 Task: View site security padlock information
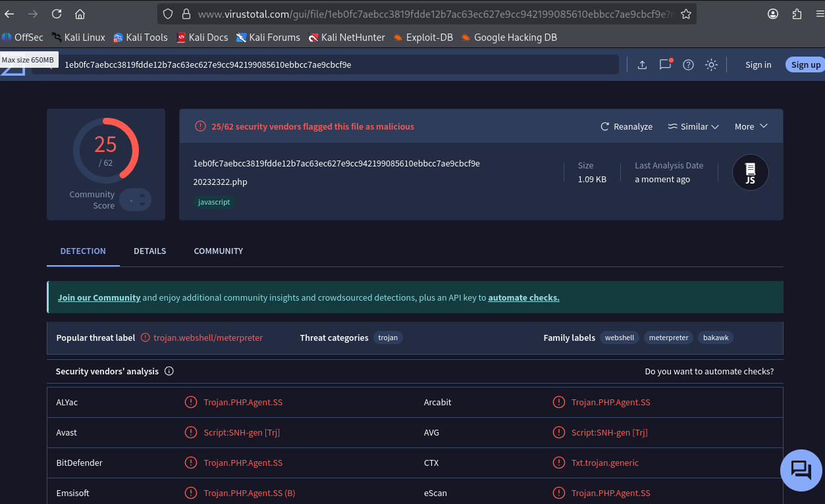click(x=186, y=14)
